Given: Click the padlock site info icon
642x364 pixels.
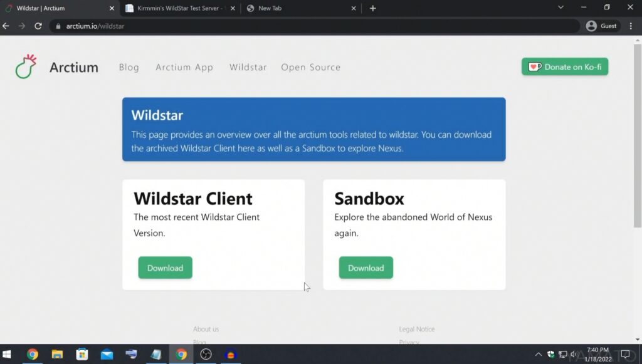Looking at the screenshot, I should [x=58, y=26].
